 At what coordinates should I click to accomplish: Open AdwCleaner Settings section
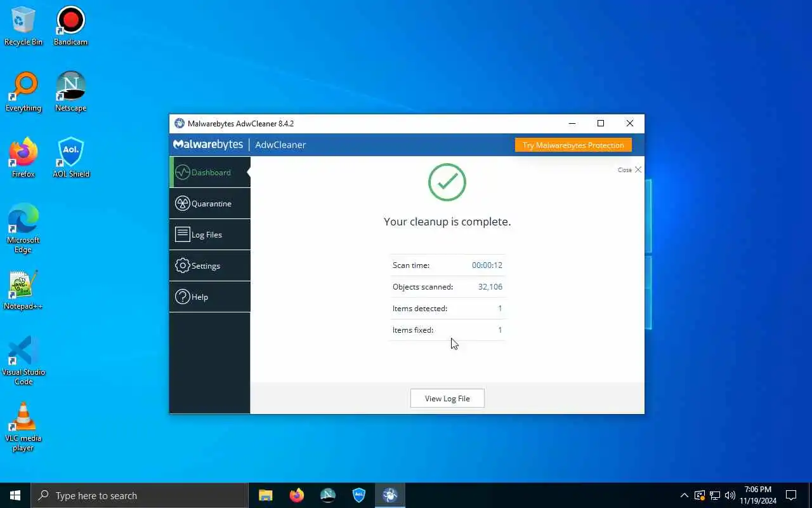pyautogui.click(x=210, y=265)
